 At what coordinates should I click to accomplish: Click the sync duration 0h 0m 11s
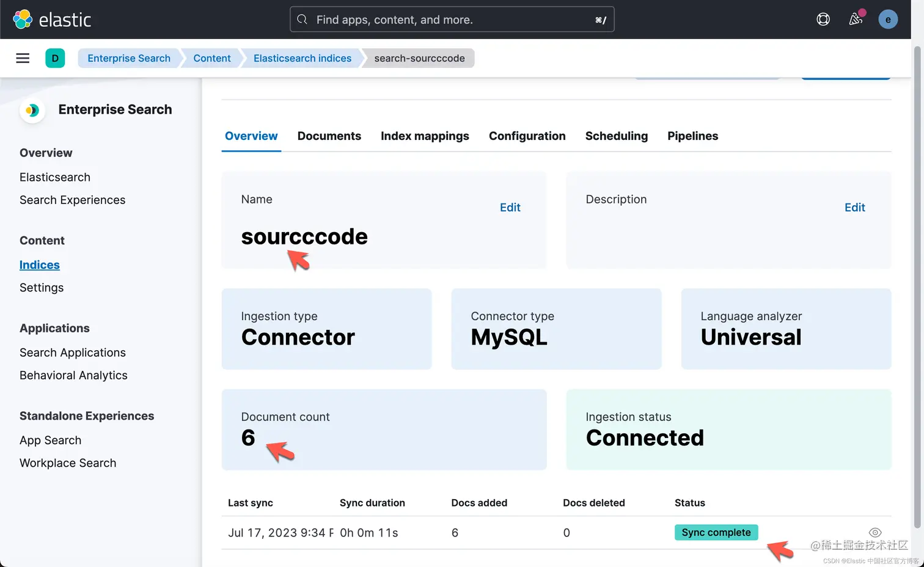point(369,532)
